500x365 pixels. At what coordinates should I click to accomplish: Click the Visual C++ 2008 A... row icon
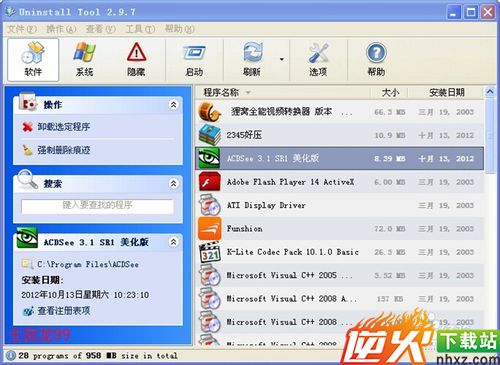pyautogui.click(x=210, y=298)
